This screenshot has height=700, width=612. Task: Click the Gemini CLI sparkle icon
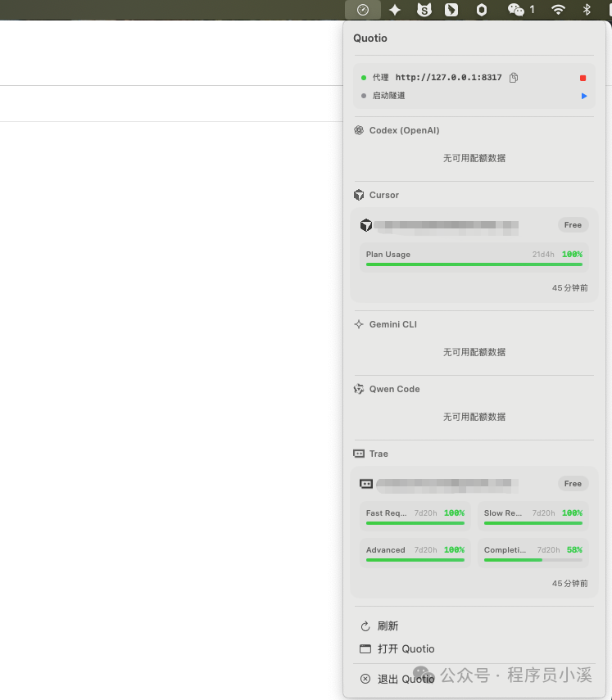click(x=359, y=324)
